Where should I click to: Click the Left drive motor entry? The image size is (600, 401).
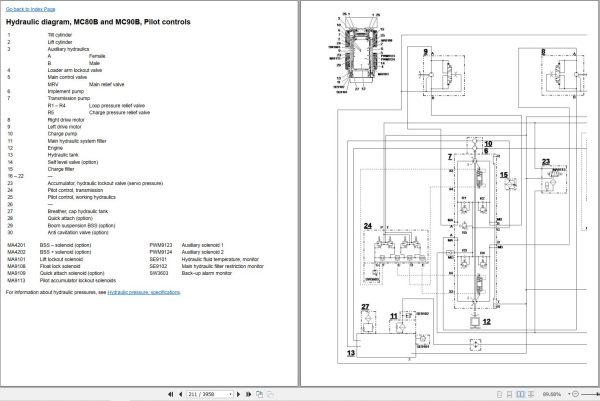(64, 127)
